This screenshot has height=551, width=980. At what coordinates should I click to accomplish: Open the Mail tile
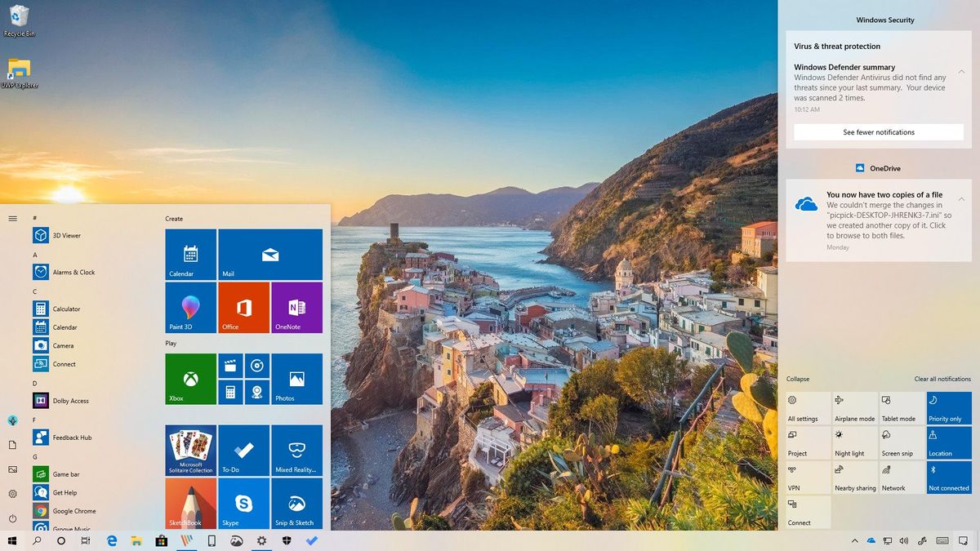(x=270, y=255)
